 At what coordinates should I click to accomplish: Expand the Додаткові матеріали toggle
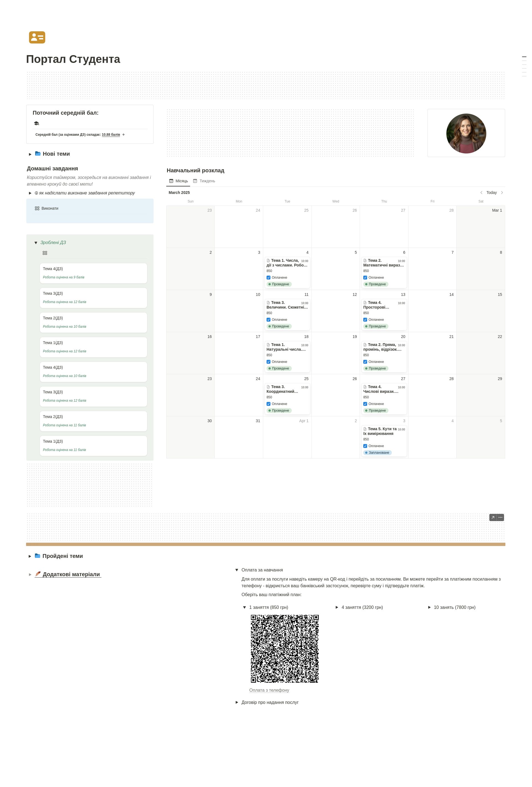(x=30, y=574)
